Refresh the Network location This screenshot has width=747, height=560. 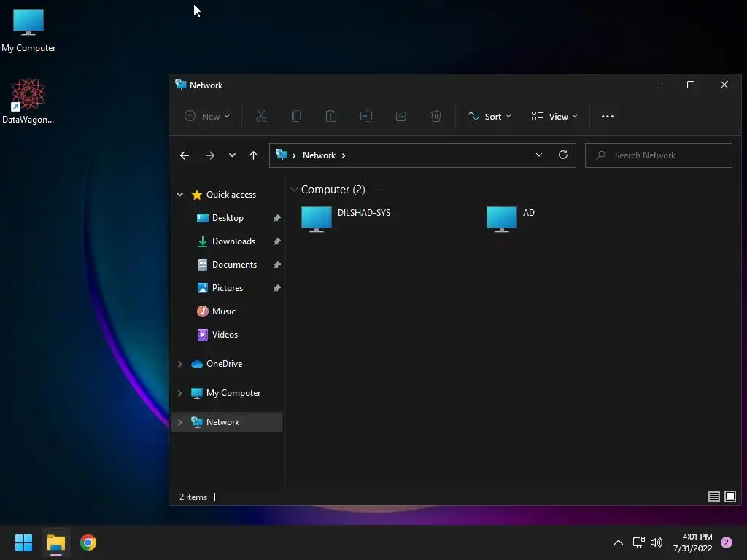click(x=563, y=155)
